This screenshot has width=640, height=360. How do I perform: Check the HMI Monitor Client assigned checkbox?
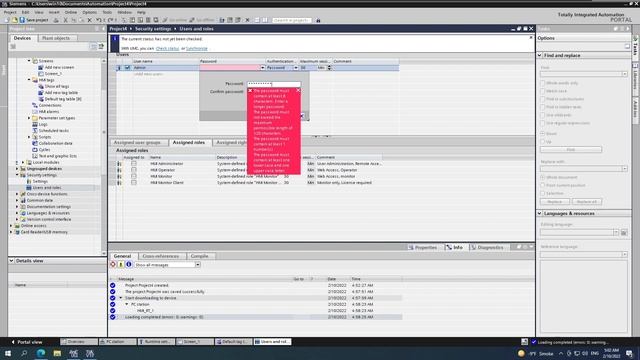(134, 182)
